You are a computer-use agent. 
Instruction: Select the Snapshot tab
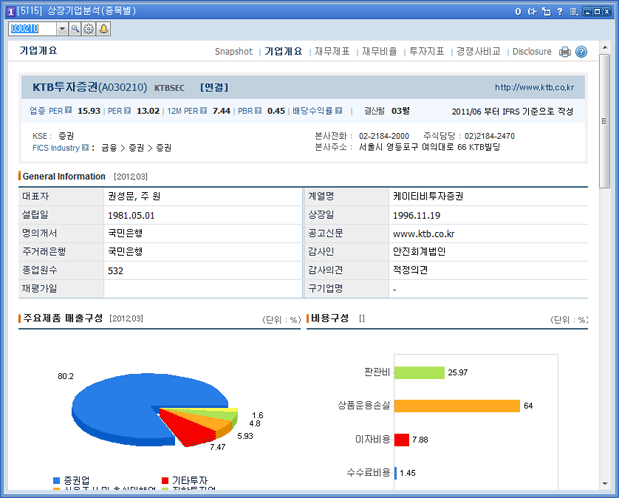[x=233, y=51]
